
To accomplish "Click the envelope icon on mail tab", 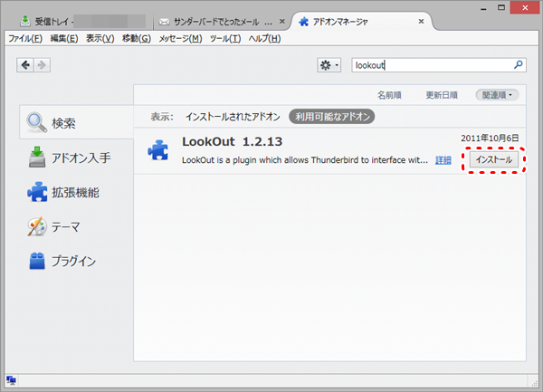I will click(x=164, y=22).
